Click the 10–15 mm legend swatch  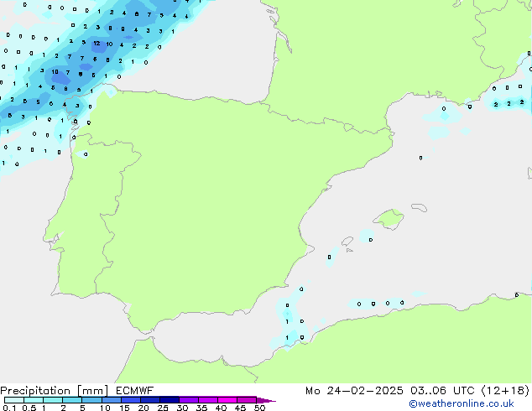point(111,400)
